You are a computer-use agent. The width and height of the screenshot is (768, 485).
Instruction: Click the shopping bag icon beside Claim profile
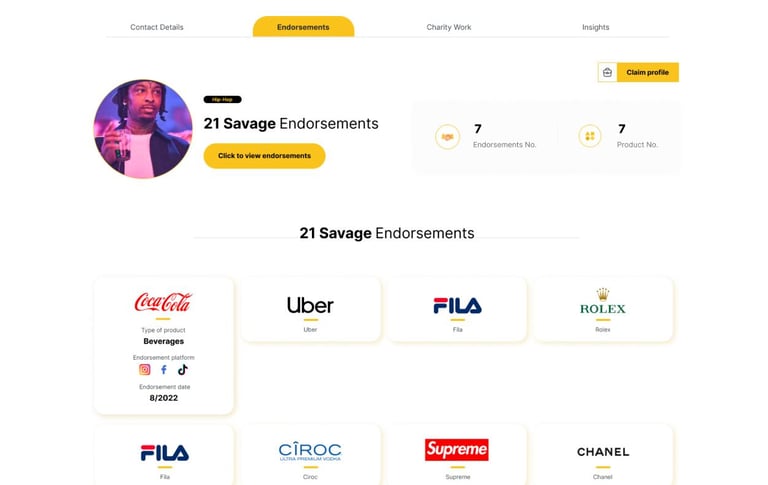tap(607, 72)
